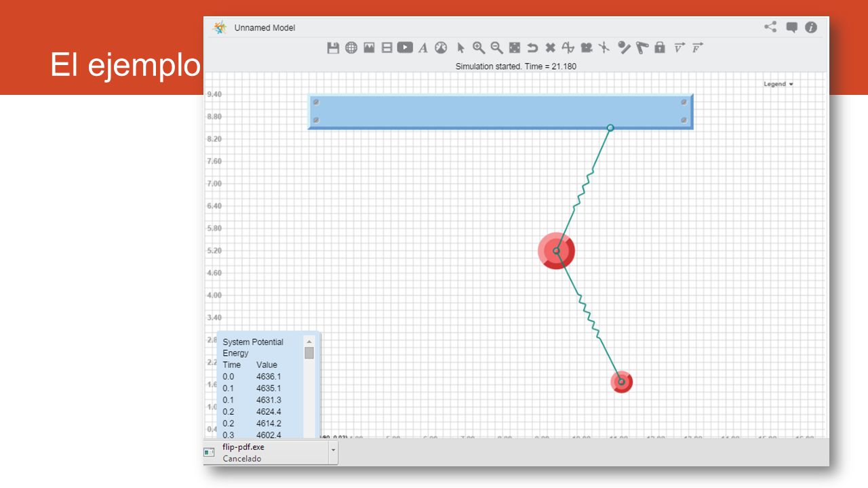Click the simulation status time text

tap(516, 66)
